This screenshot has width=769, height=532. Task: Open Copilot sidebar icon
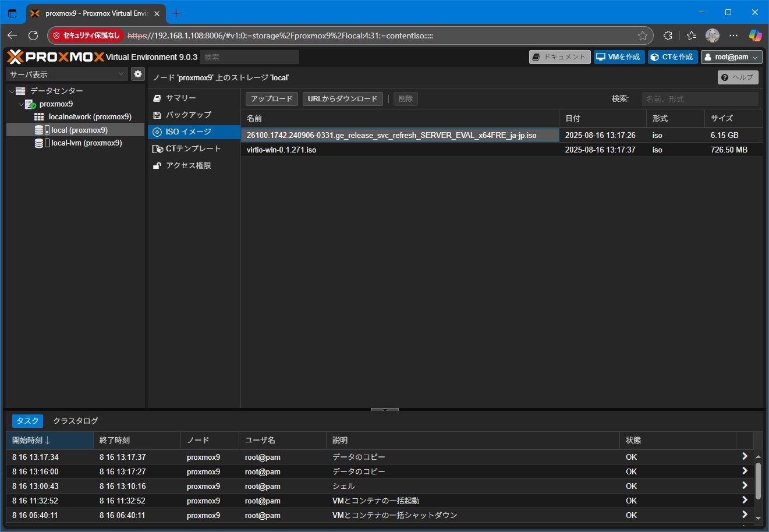[x=755, y=36]
